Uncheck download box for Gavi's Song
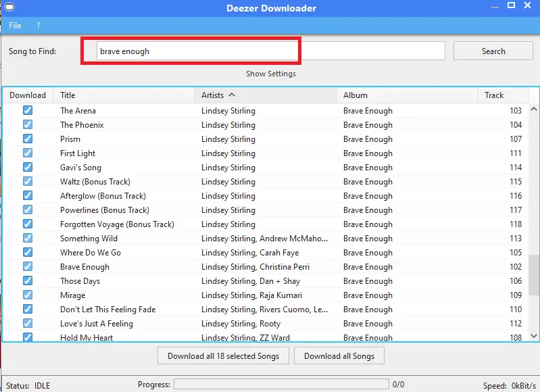Viewport: 540px width, 392px height. (x=28, y=167)
